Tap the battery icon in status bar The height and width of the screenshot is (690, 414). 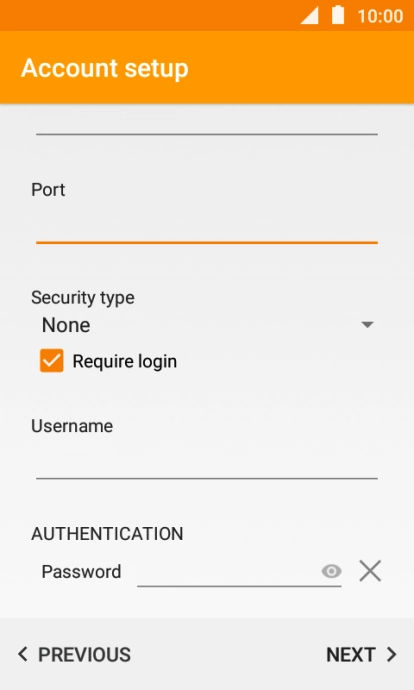[x=338, y=15]
